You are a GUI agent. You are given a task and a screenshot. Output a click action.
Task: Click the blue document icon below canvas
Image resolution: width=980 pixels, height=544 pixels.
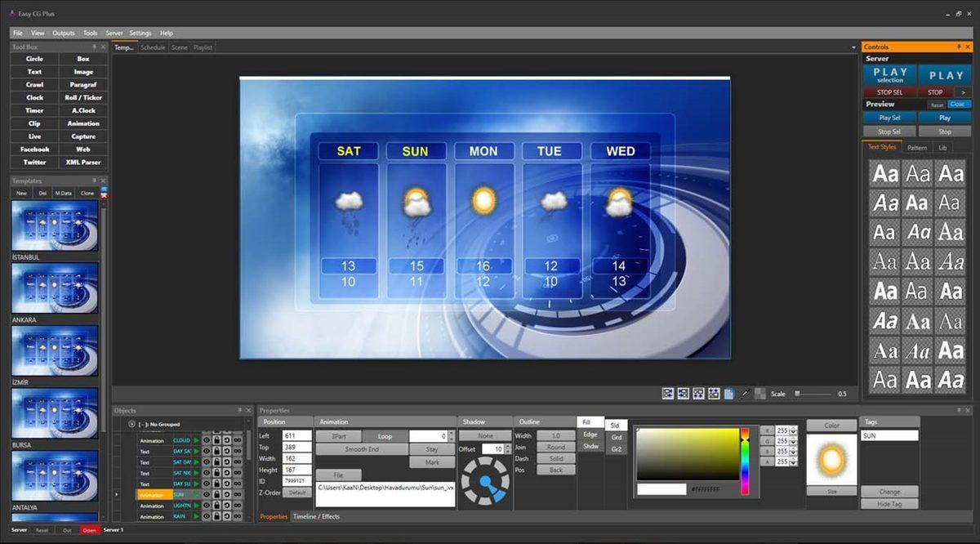point(729,394)
